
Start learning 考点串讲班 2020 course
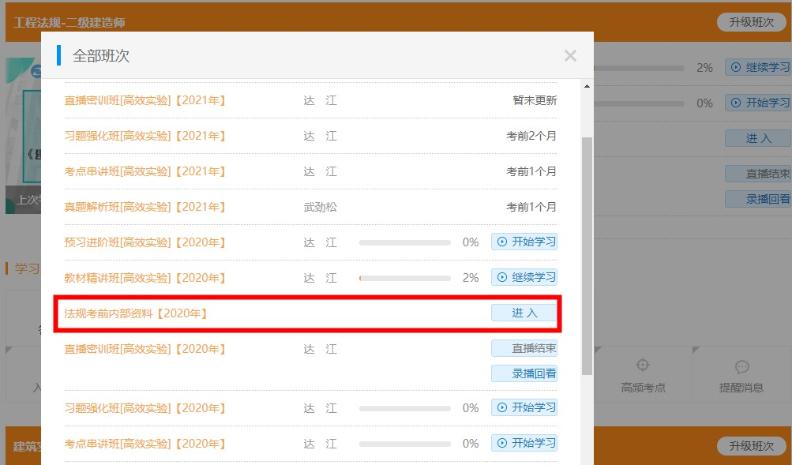(x=524, y=443)
